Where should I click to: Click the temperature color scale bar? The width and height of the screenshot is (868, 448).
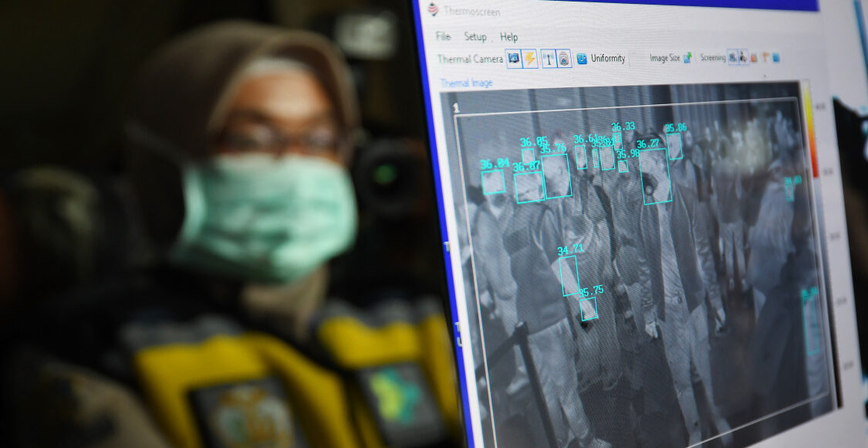[811, 131]
